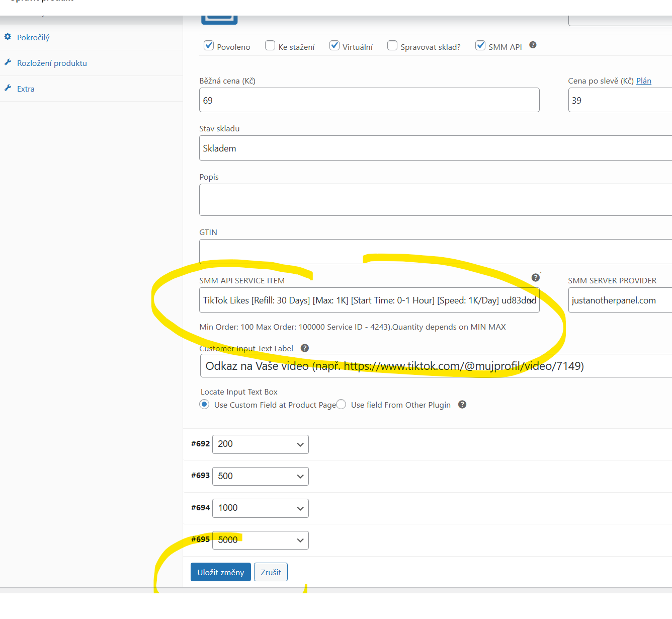Open the #694 quantity dropdown
Viewport: 672px width, 619px height.
click(261, 508)
